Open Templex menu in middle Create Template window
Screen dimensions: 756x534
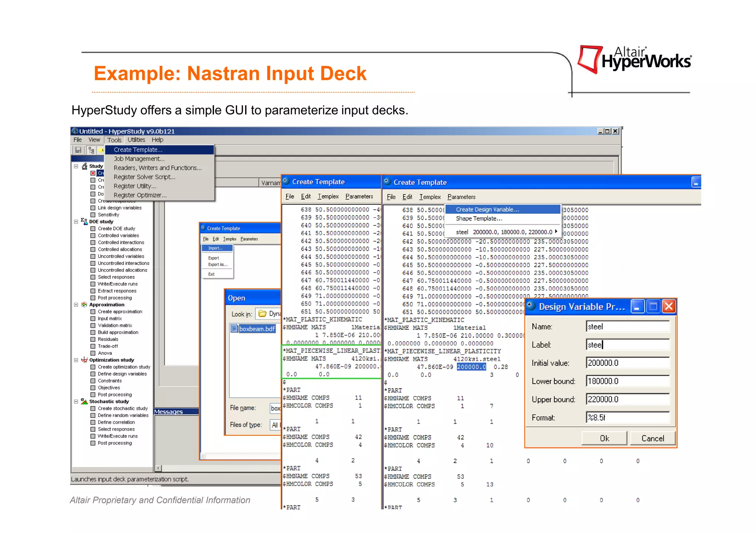328,196
